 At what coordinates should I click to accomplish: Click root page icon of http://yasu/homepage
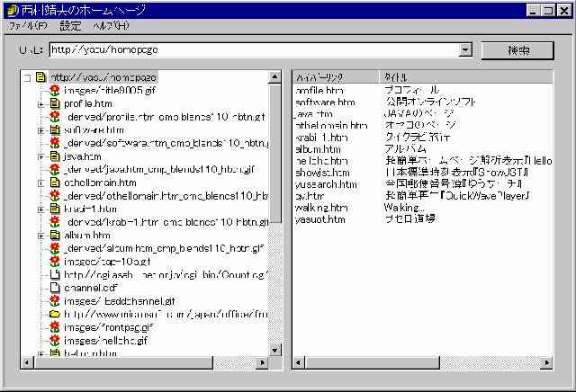tap(40, 77)
